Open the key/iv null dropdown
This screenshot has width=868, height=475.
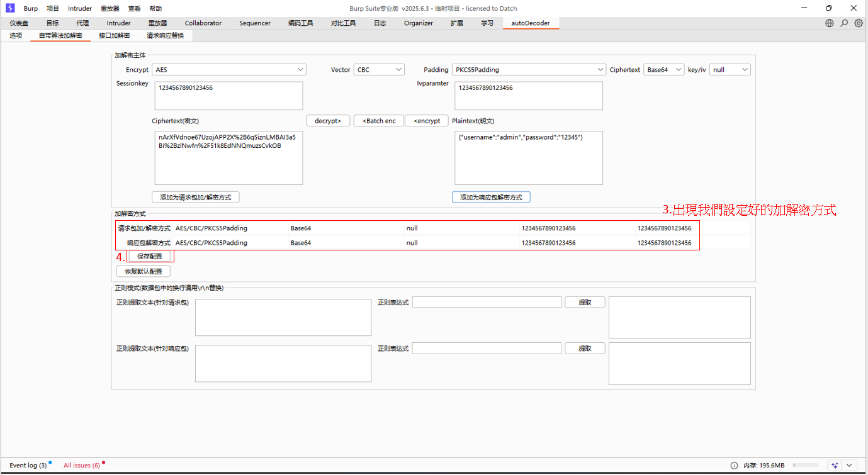[x=730, y=70]
